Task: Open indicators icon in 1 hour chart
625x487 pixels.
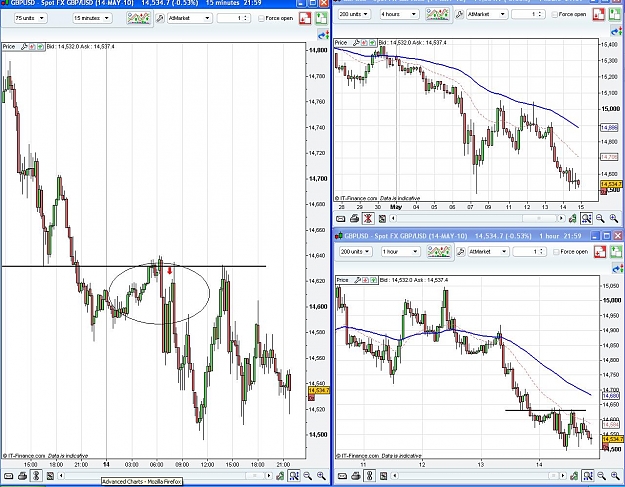Action: [439, 251]
